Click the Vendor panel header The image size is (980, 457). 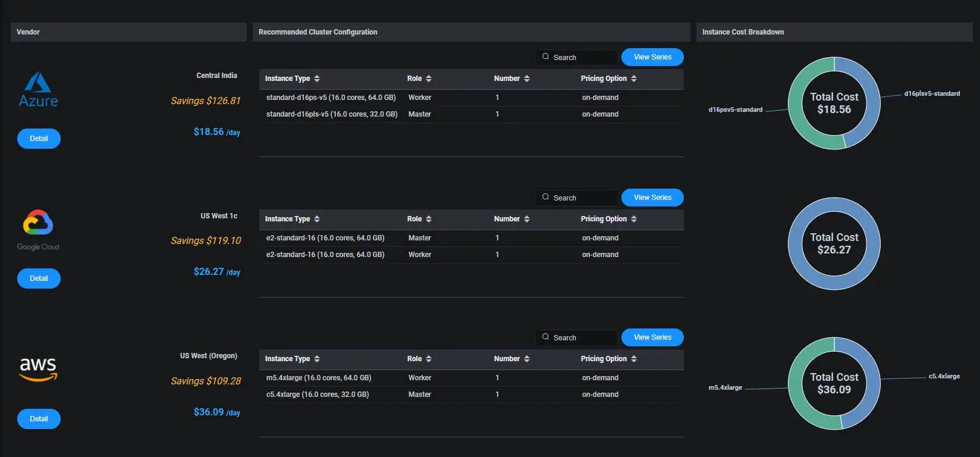click(x=128, y=32)
